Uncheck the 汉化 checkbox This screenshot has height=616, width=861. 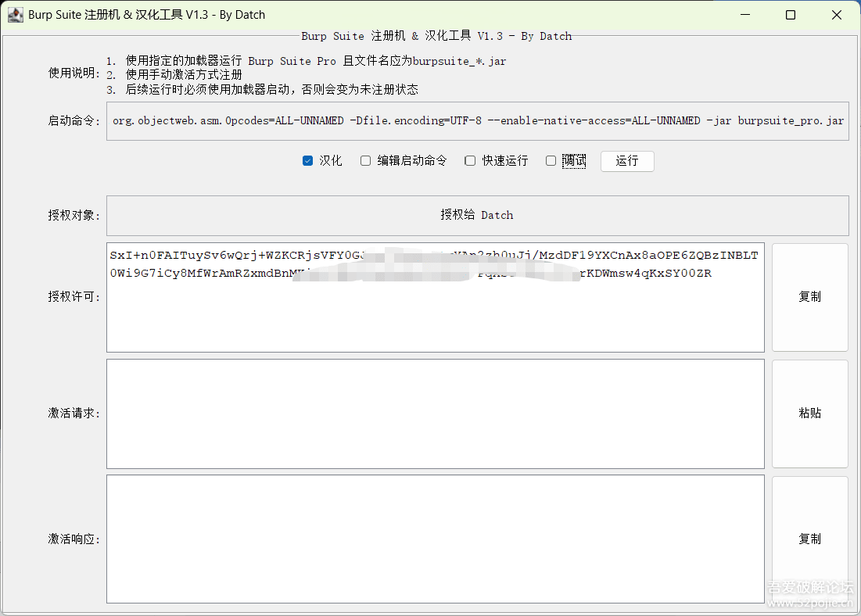click(307, 161)
